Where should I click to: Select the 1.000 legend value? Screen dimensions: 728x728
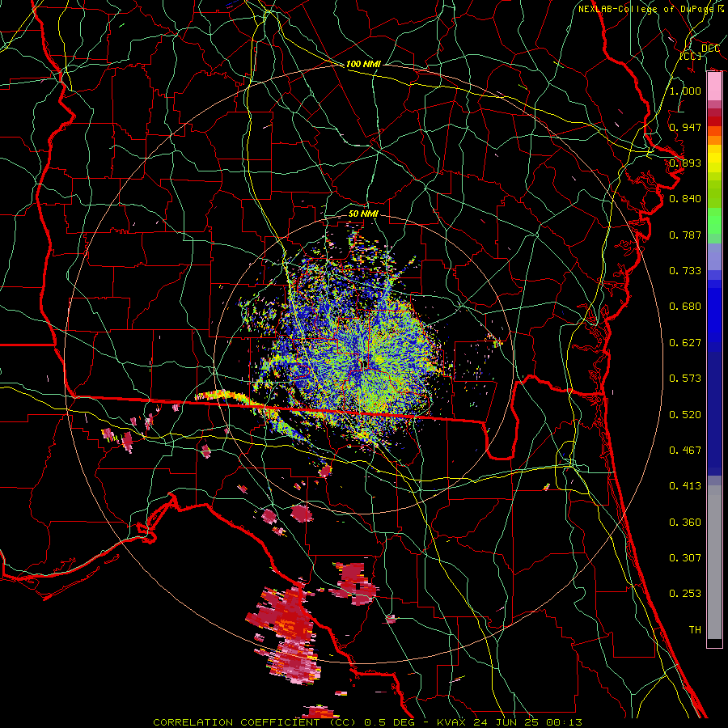[685, 91]
